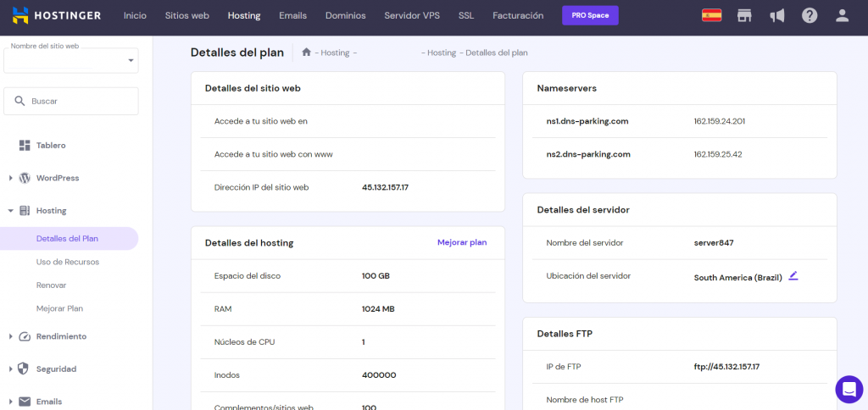Click the Hostinger logo
The width and height of the screenshot is (868, 410).
tap(57, 15)
